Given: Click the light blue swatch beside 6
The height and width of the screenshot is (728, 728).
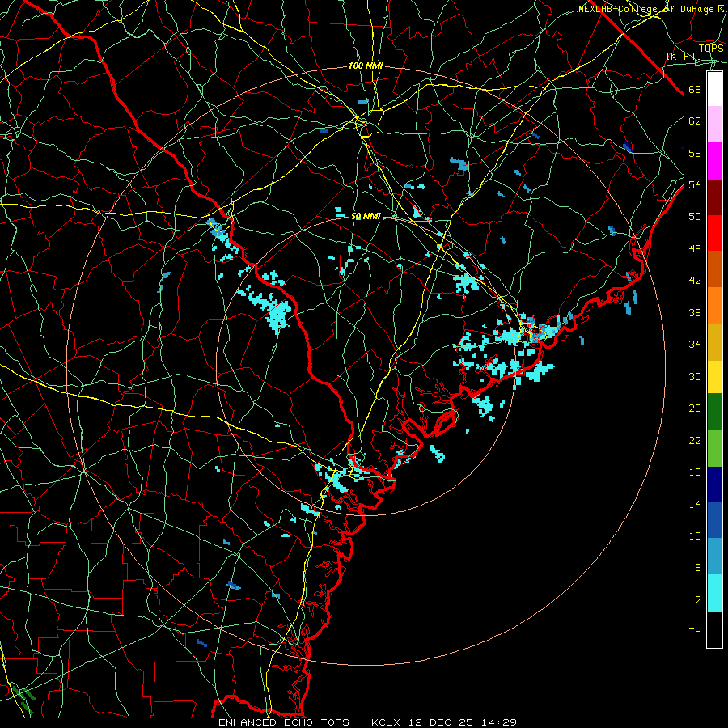Looking at the screenshot, I should click(714, 557).
